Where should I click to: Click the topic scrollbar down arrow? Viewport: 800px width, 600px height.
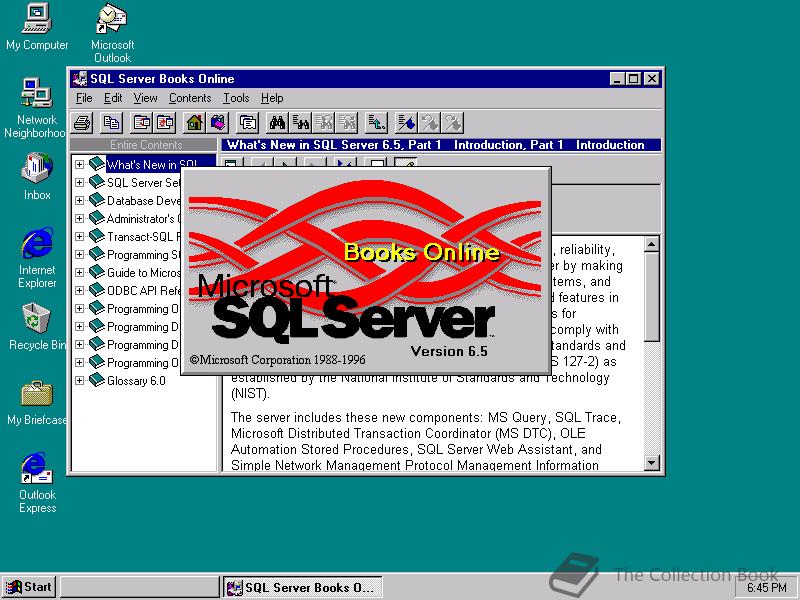652,463
